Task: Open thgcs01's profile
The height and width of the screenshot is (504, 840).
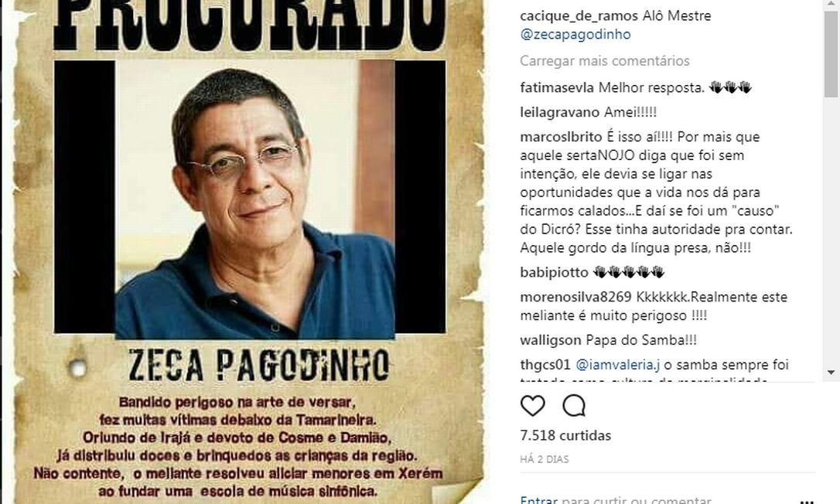Action: pos(545,365)
